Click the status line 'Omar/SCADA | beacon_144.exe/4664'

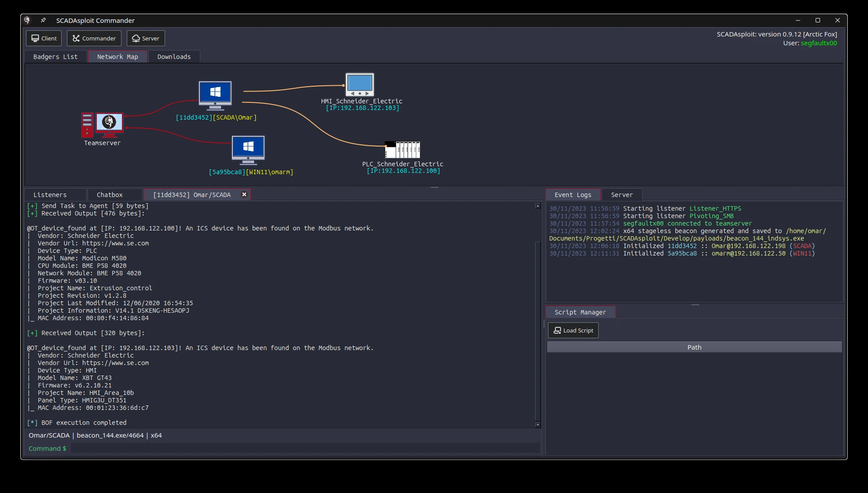coord(95,435)
